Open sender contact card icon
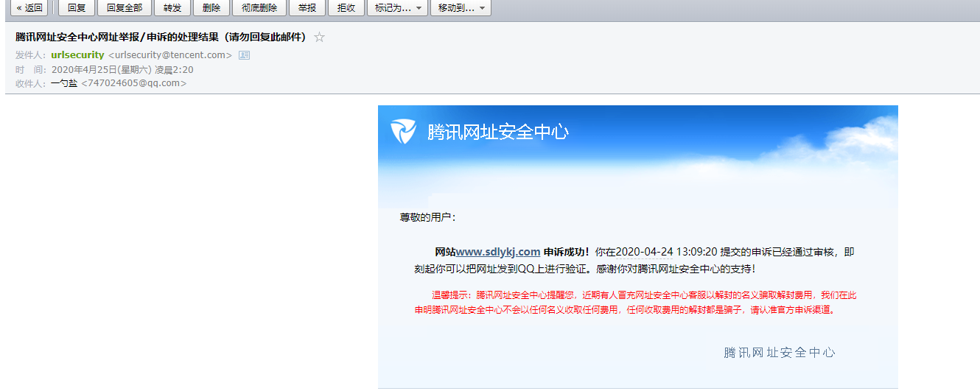This screenshot has width=980, height=391. pyautogui.click(x=245, y=55)
